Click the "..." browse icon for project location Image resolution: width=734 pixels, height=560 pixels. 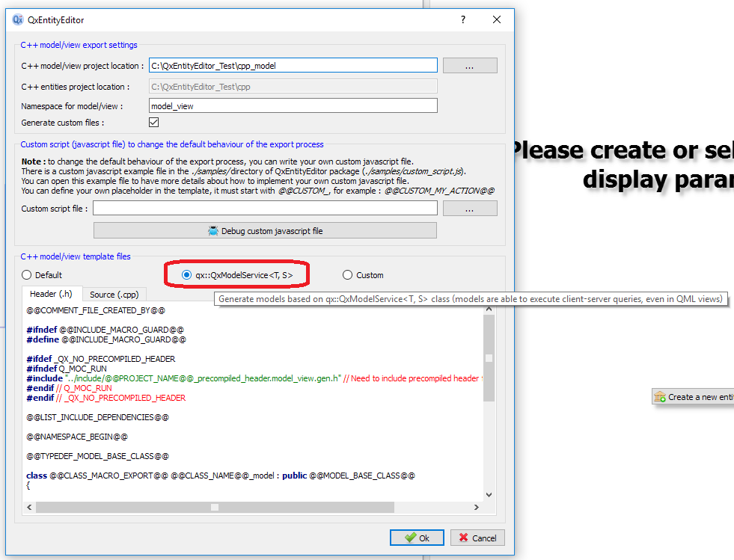pyautogui.click(x=470, y=65)
